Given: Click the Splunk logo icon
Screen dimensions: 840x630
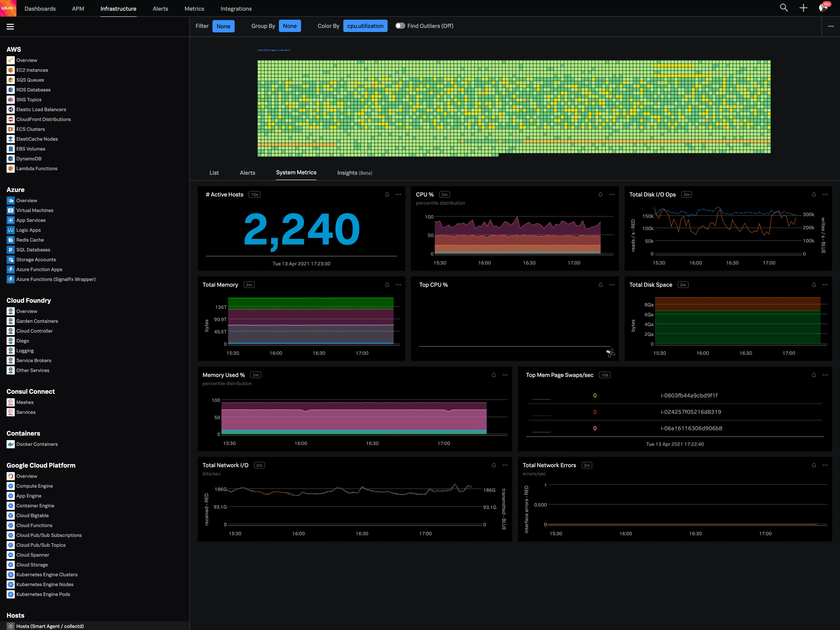Looking at the screenshot, I should 8,8.
